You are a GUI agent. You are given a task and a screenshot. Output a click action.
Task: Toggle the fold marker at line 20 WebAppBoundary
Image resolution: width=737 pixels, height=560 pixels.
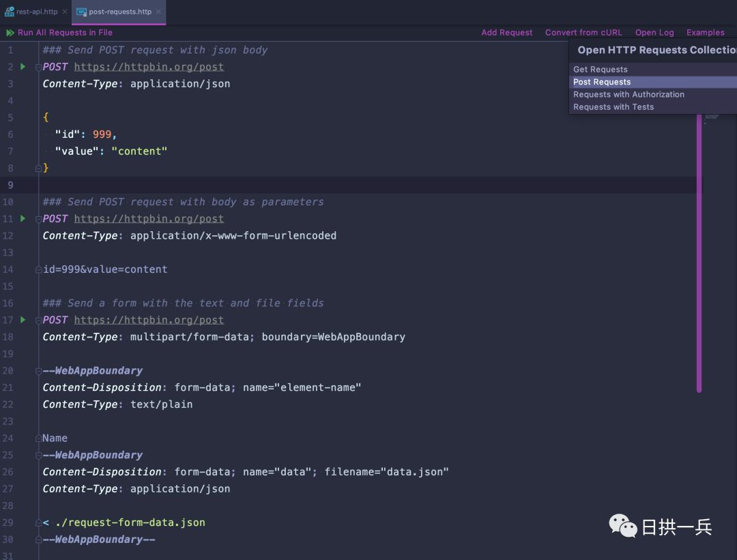click(38, 371)
